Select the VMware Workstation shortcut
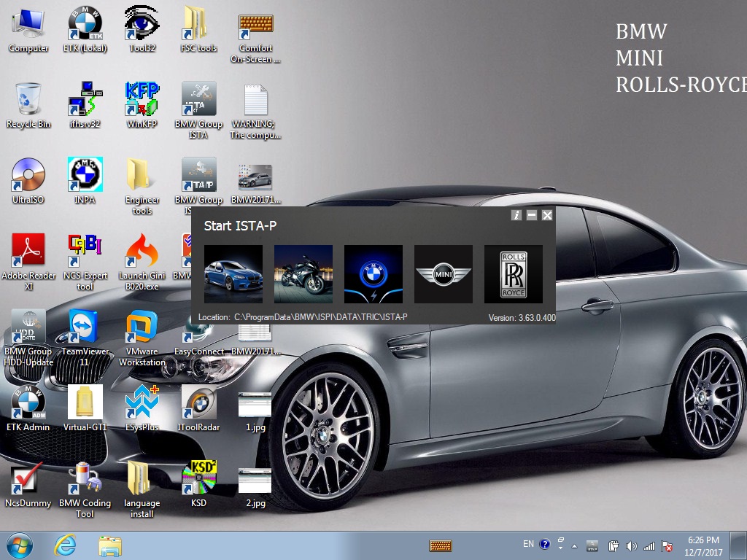Screen dimensions: 747x560 (x=142, y=338)
